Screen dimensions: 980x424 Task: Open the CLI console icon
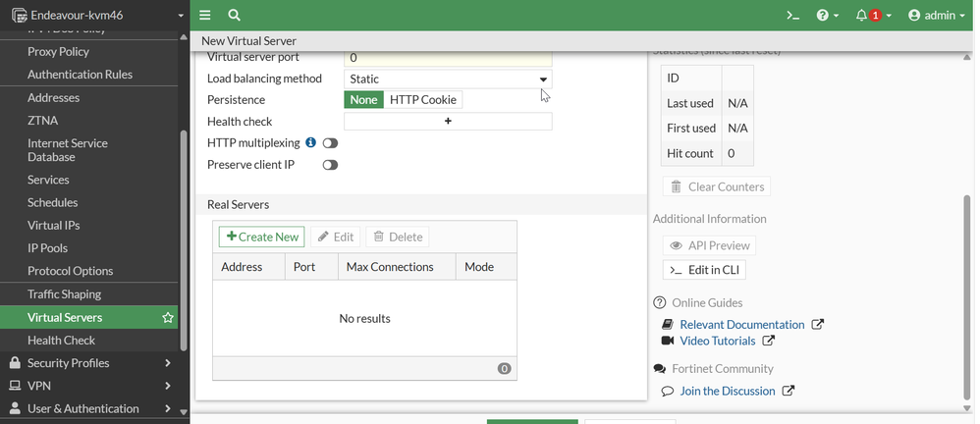[x=793, y=16]
